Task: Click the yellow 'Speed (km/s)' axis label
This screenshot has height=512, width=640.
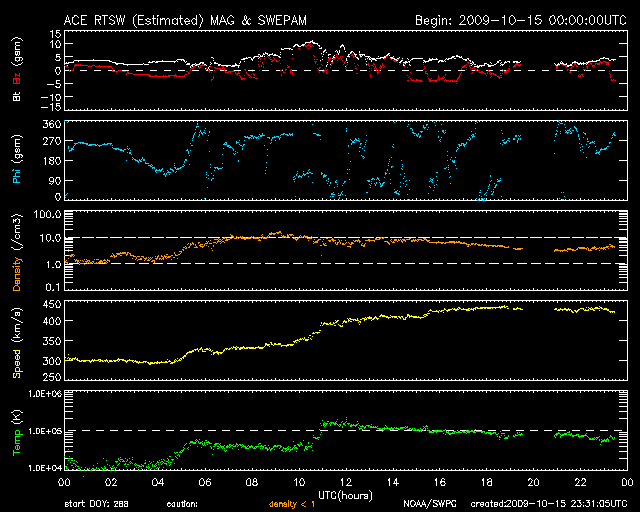Action: click(17, 343)
